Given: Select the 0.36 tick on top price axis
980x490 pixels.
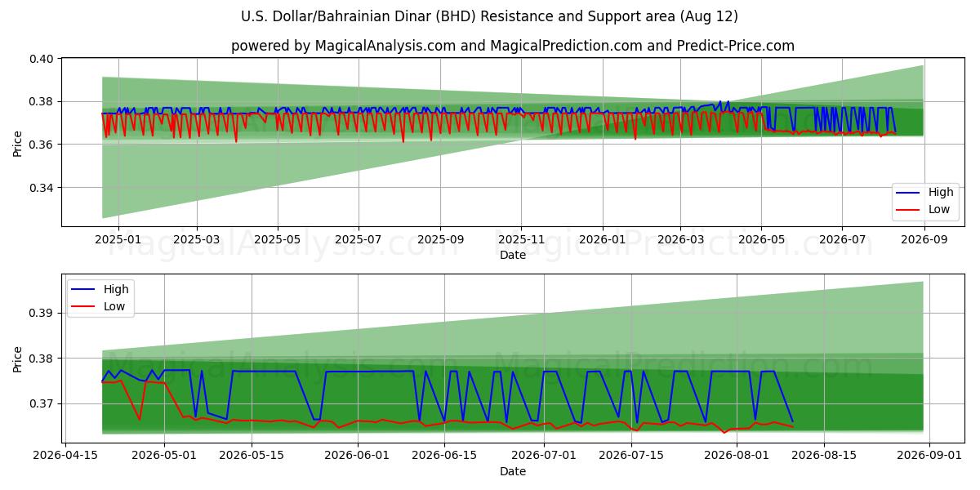Looking at the screenshot, I should point(42,145).
